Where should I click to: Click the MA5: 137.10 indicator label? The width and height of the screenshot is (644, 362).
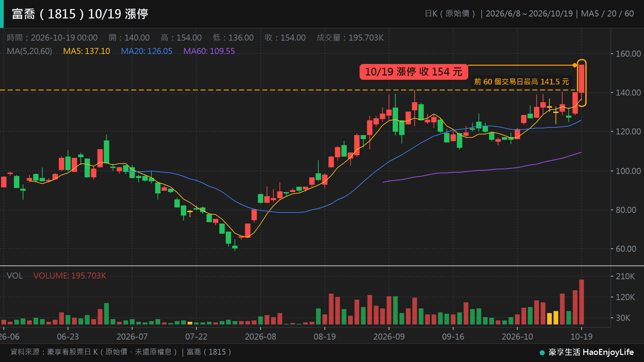(87, 51)
